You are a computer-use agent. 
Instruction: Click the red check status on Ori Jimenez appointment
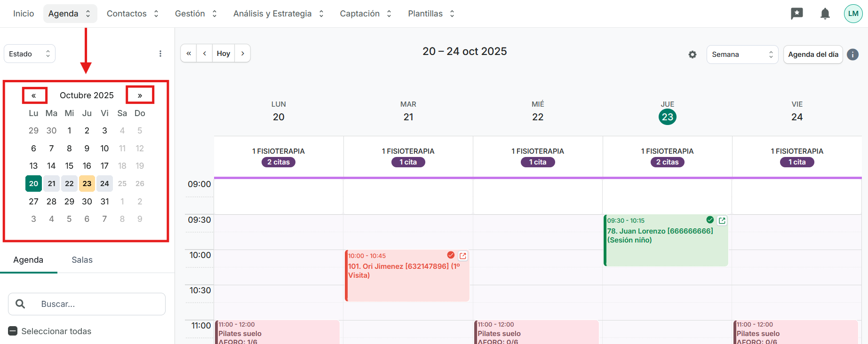point(451,255)
